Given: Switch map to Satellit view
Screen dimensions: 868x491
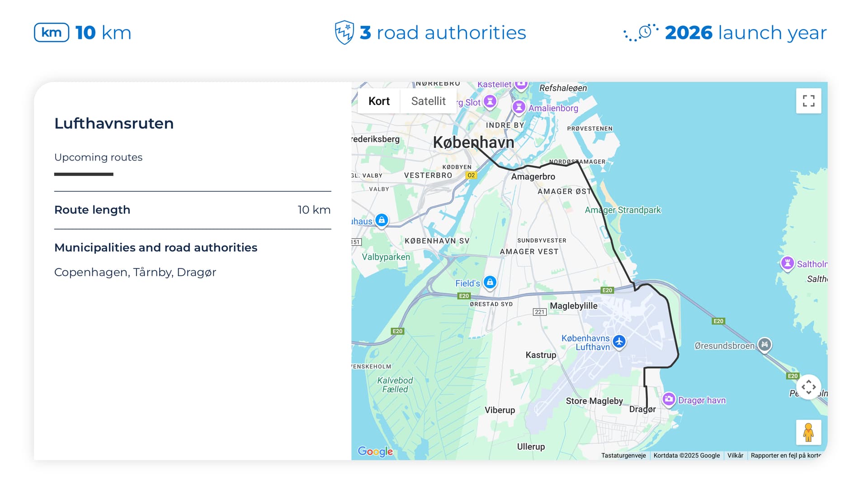Looking at the screenshot, I should (428, 101).
